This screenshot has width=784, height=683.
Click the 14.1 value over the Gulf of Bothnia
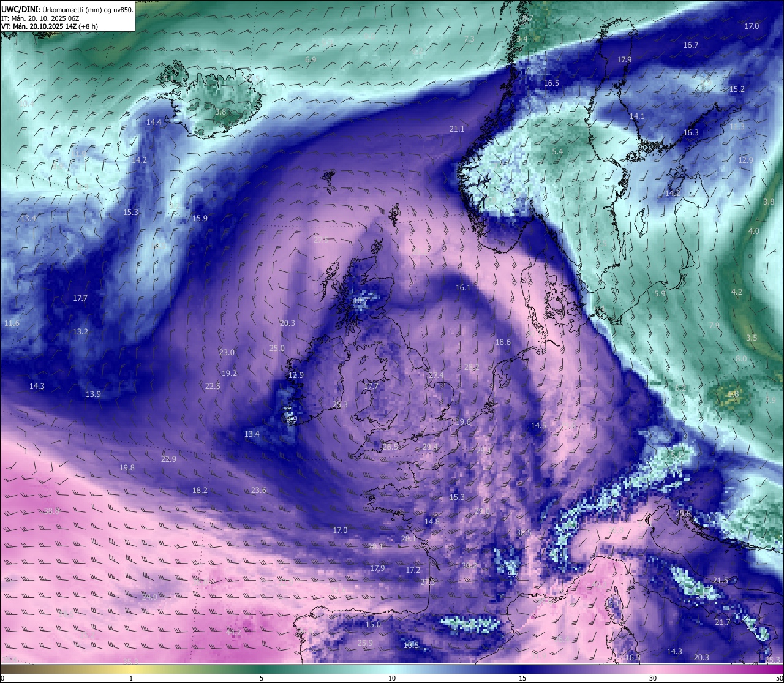tap(637, 116)
